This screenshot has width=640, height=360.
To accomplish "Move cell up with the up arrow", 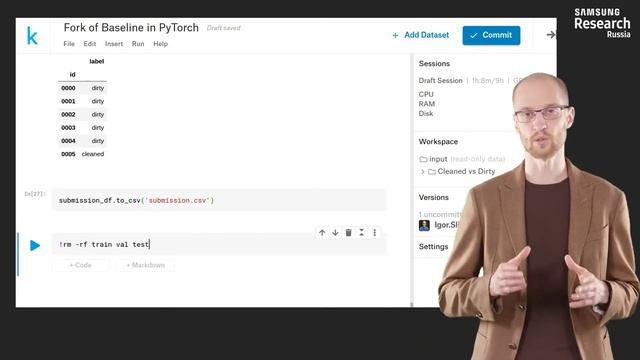I will [322, 233].
